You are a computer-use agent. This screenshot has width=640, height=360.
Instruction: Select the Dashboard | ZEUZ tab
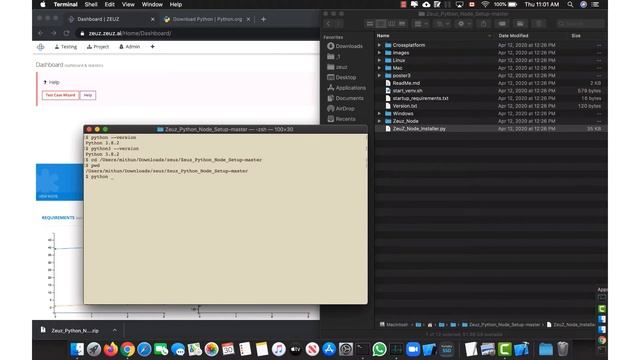112,19
